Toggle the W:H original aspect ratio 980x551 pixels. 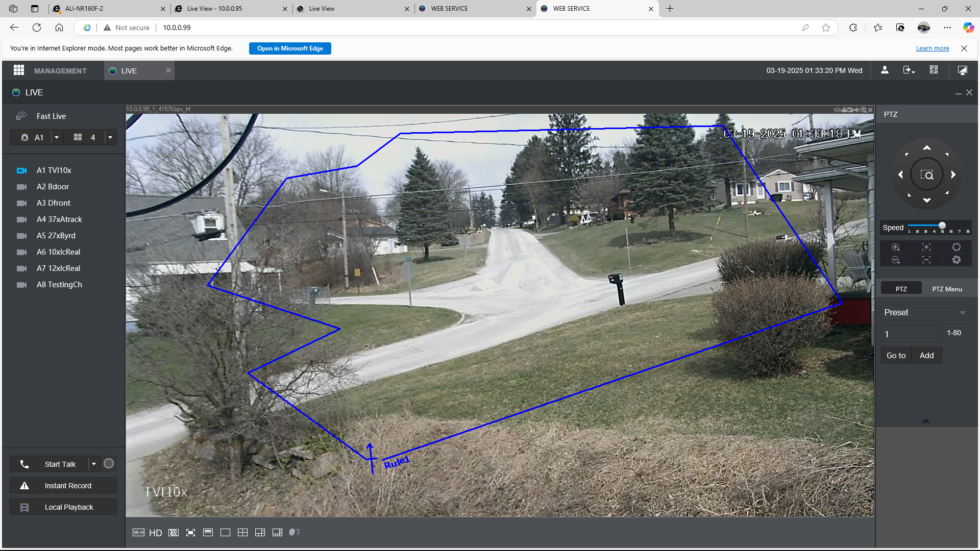[x=138, y=533]
